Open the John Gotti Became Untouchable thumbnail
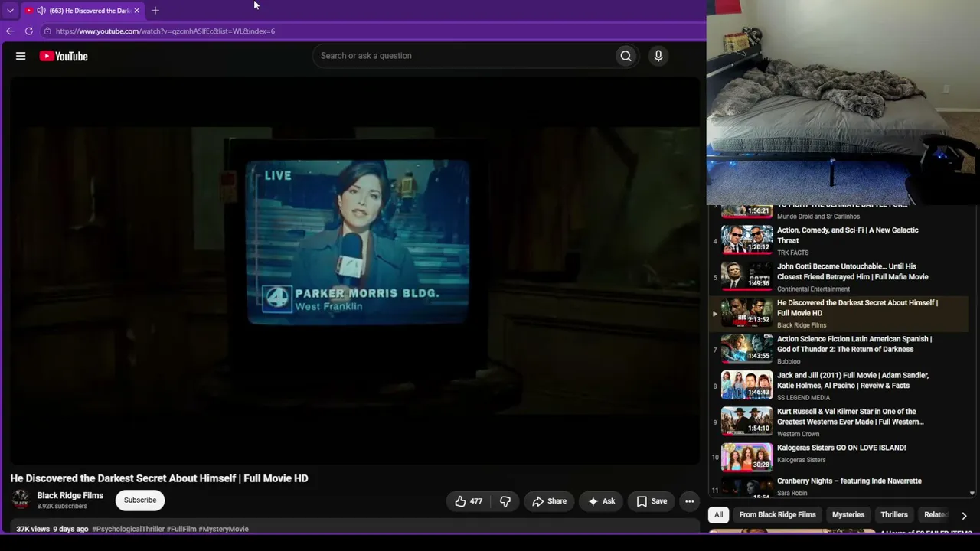This screenshot has width=980, height=551. (746, 276)
